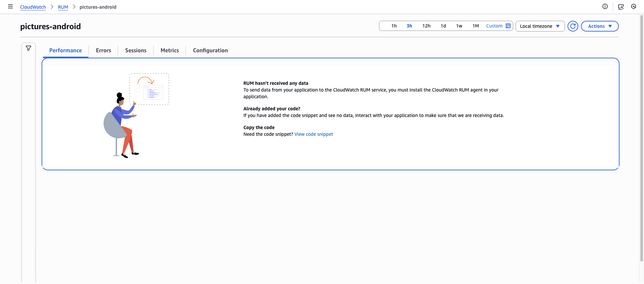Go to CloudWatch breadcrumb link
Screen dimensions: 644x284
[x=33, y=7]
